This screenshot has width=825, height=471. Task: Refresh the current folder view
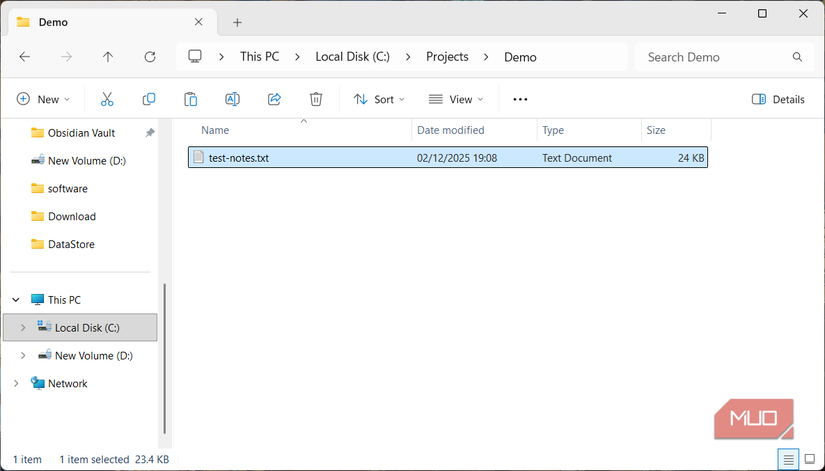150,57
